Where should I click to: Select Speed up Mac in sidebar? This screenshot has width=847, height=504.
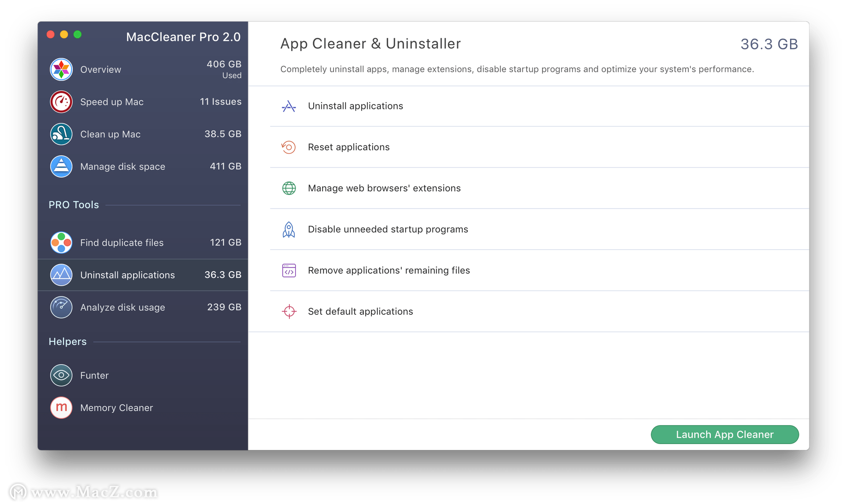pos(112,102)
